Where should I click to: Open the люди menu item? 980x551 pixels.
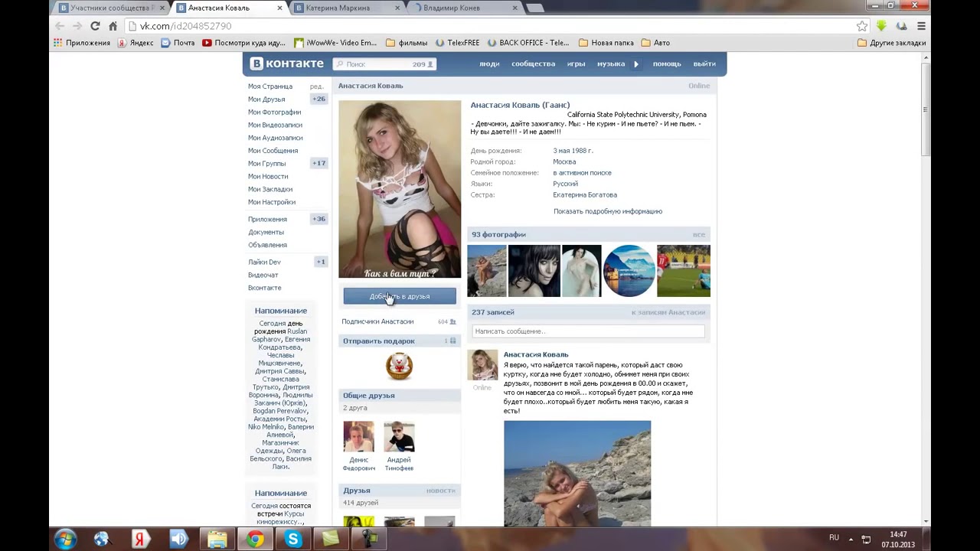(489, 64)
